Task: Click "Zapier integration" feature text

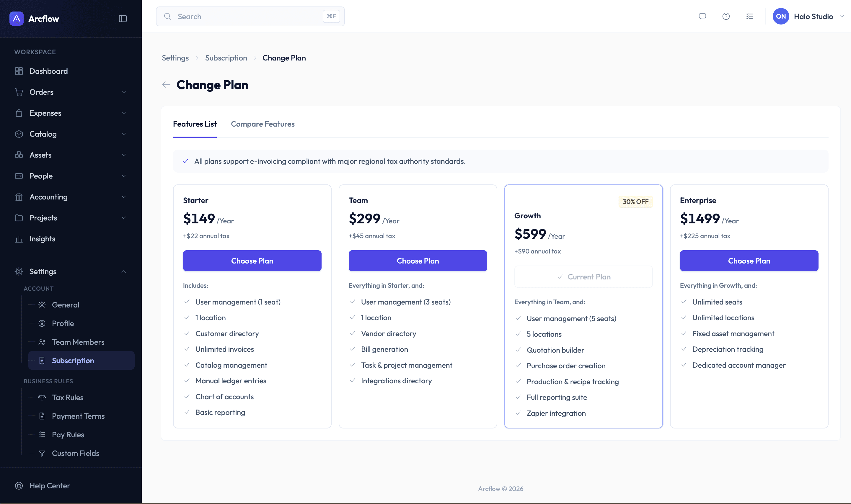Action: click(556, 413)
